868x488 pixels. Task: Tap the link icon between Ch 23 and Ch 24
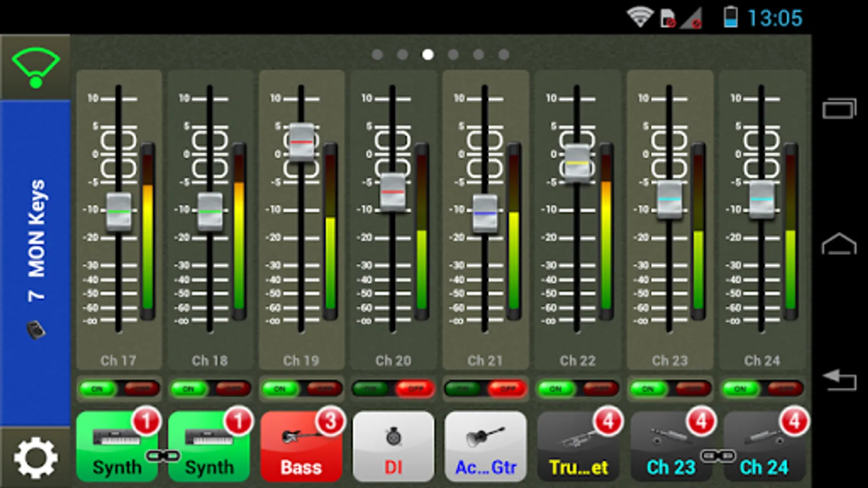717,456
